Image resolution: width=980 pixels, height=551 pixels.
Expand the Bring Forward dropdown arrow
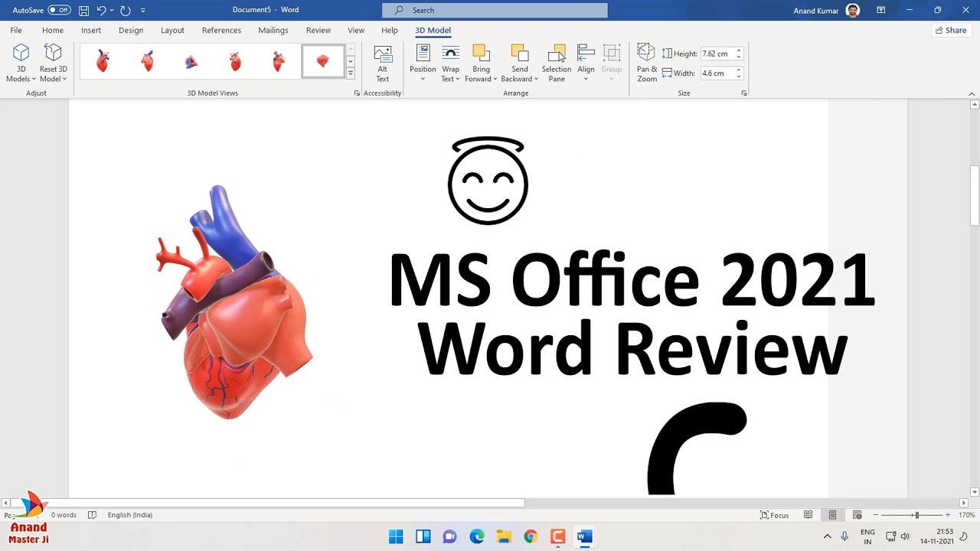(495, 79)
